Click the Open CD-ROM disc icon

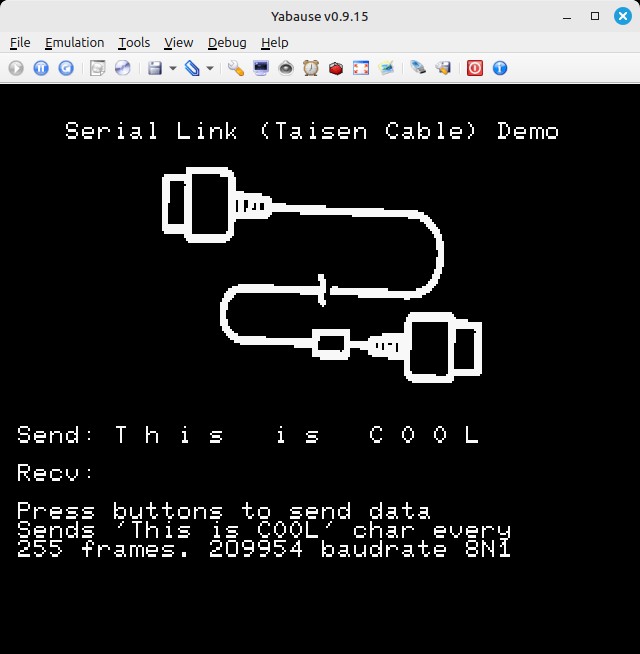[122, 68]
